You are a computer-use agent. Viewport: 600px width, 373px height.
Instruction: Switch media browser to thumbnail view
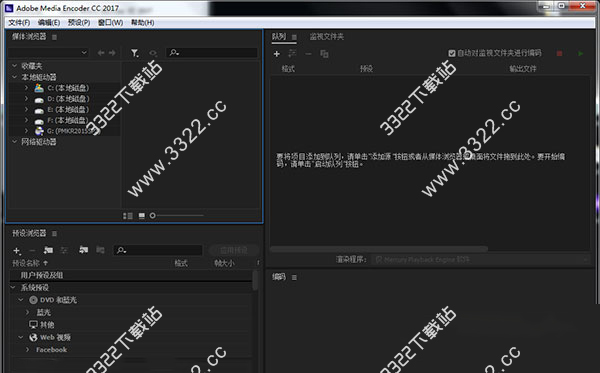[x=142, y=216]
